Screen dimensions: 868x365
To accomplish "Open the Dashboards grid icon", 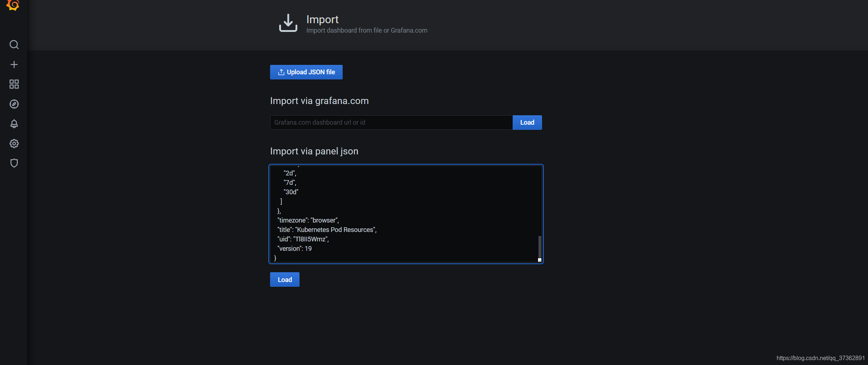I will [x=14, y=84].
